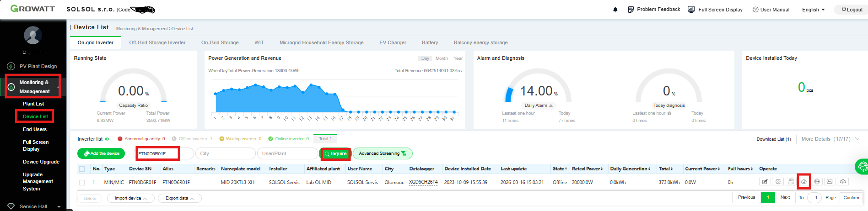868x211 pixels.
Task: Toggle the select-all checkbox in table header
Action: pyautogui.click(x=82, y=169)
